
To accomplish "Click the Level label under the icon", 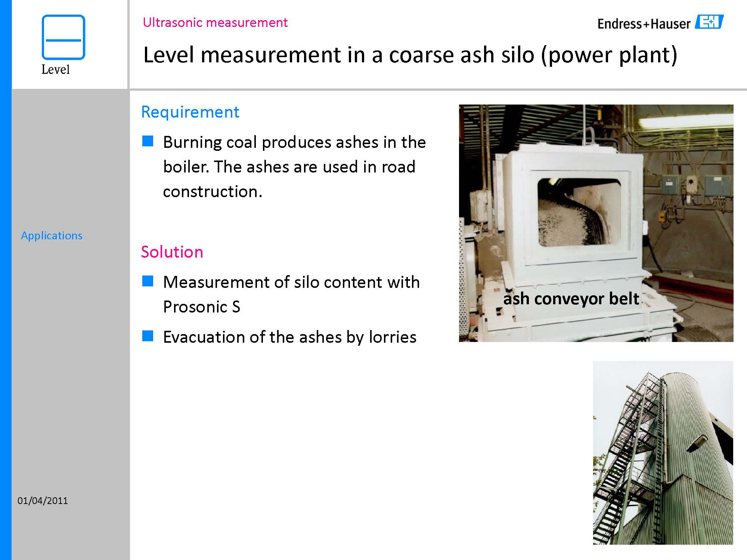I will (55, 69).
